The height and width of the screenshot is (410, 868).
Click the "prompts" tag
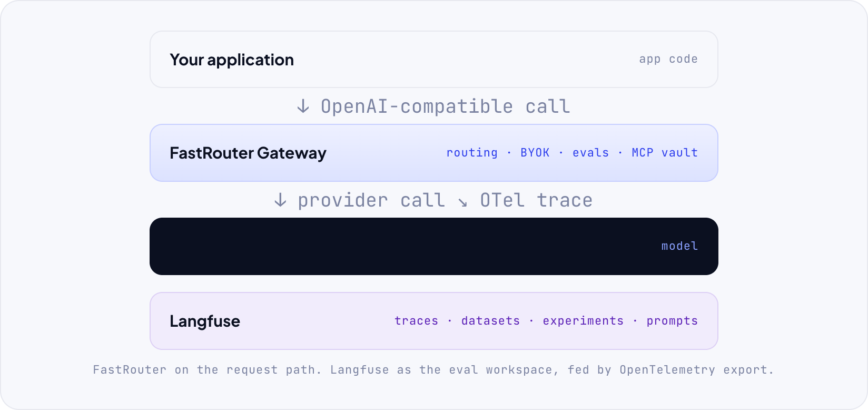pyautogui.click(x=672, y=321)
